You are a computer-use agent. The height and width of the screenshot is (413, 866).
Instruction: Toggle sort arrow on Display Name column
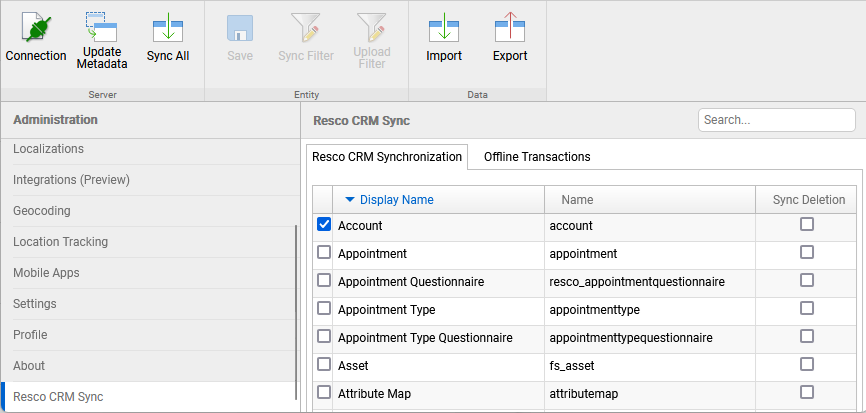[350, 200]
